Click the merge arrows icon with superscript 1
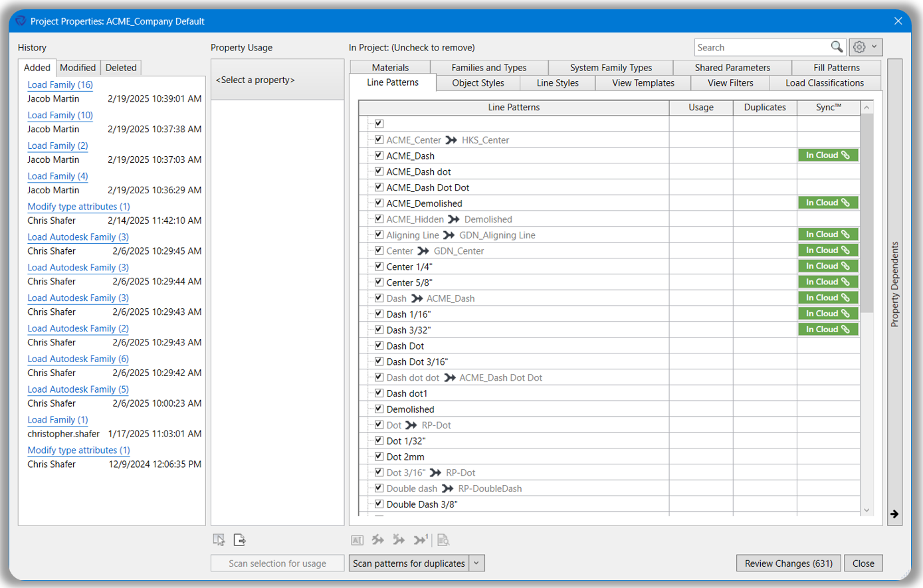Screen dimensions: 923x588 pos(421,540)
